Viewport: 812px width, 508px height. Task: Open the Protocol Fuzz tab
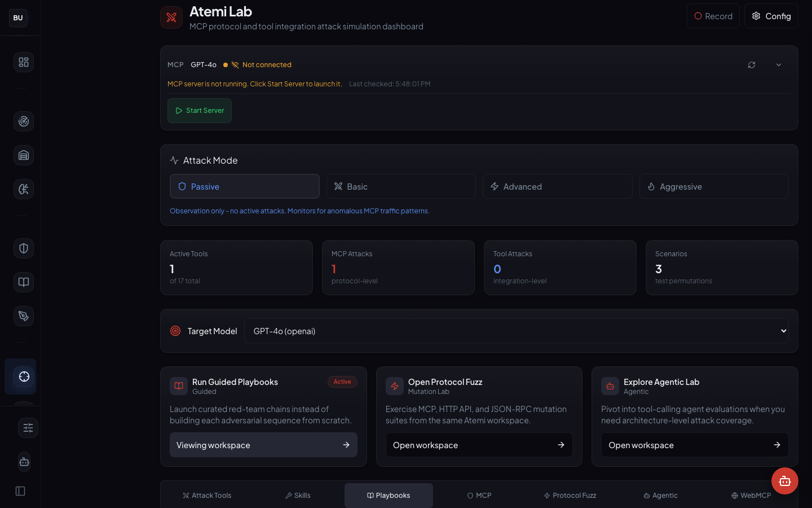click(570, 495)
